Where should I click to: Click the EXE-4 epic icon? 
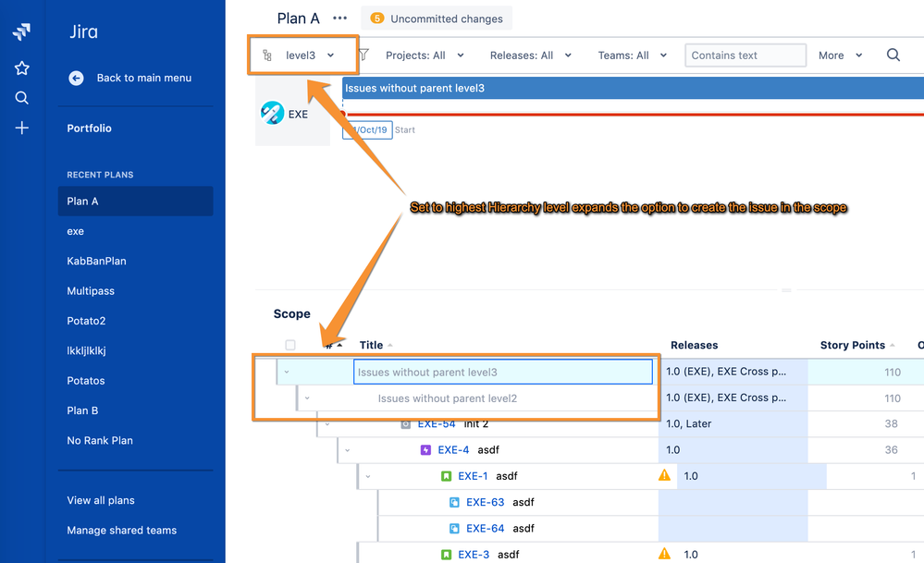coord(425,450)
